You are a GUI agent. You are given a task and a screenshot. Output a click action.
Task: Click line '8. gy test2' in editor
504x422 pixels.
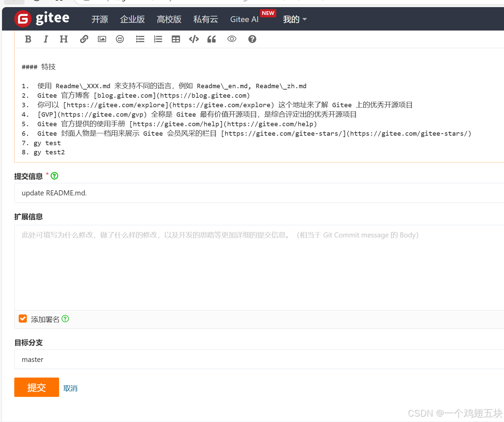(43, 152)
